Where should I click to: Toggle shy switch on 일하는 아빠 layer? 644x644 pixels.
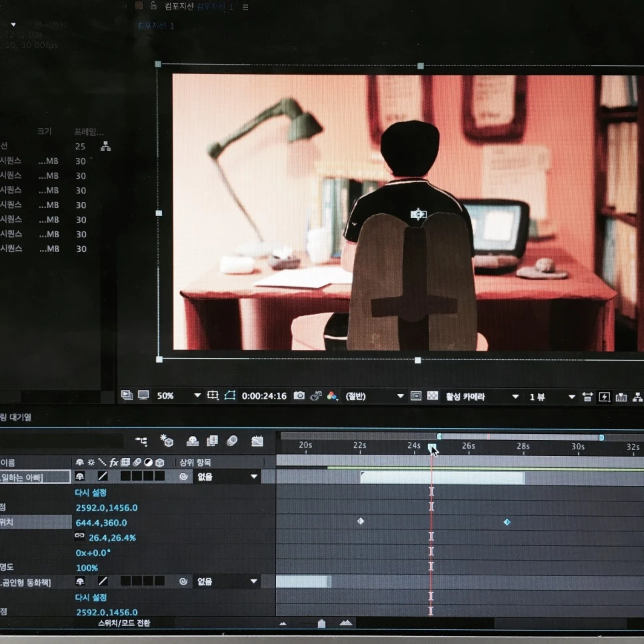point(80,477)
